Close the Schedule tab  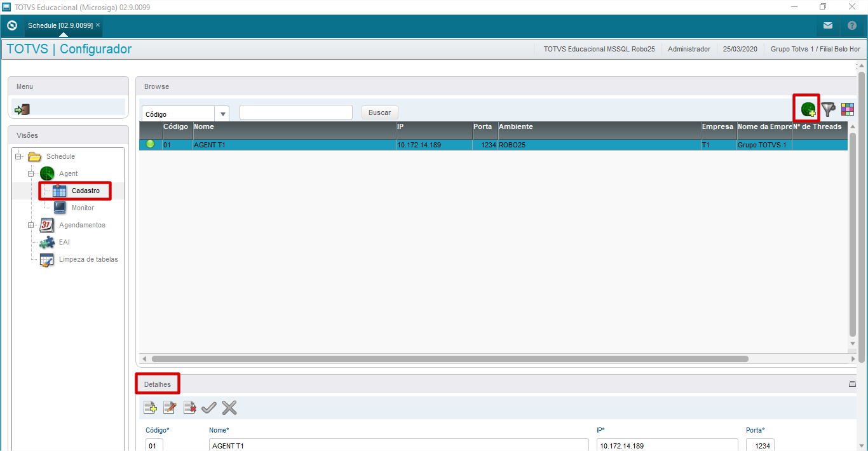point(98,25)
